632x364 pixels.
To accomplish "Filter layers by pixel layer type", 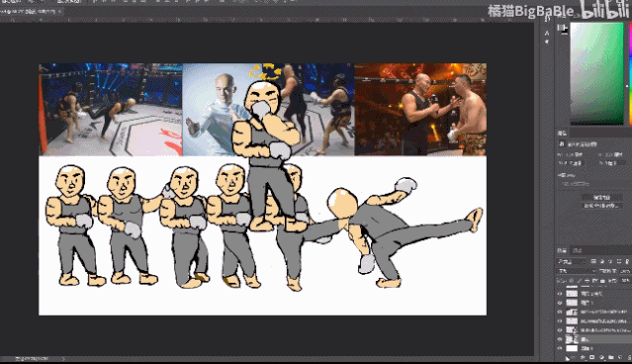I will [x=593, y=261].
